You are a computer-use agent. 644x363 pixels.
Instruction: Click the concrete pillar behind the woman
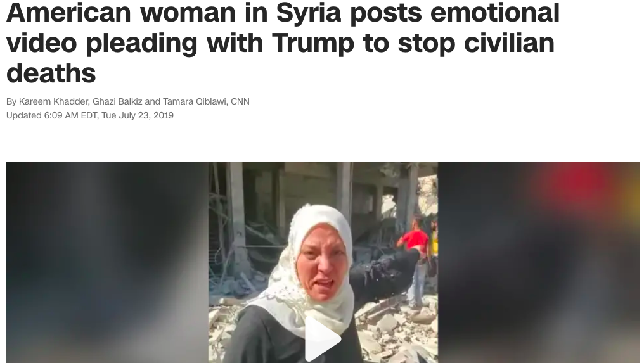238,213
